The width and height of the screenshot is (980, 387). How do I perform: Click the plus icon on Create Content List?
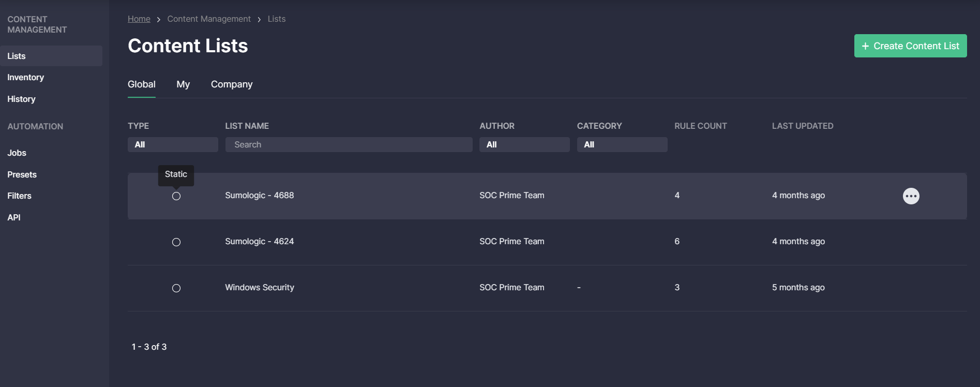tap(865, 46)
